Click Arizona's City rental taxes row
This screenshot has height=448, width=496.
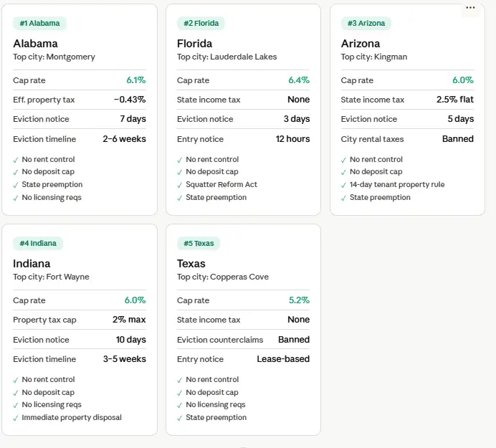coord(407,139)
